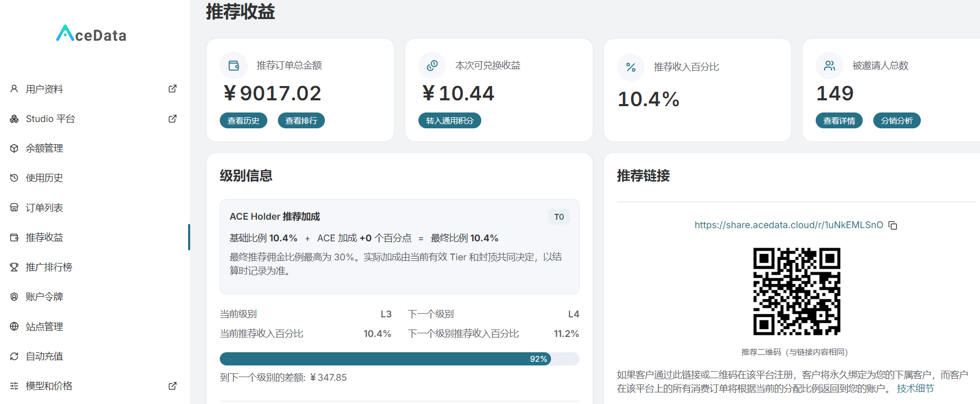The height and width of the screenshot is (404, 980).
Task: Click the 92% level progress bar
Action: 399,359
